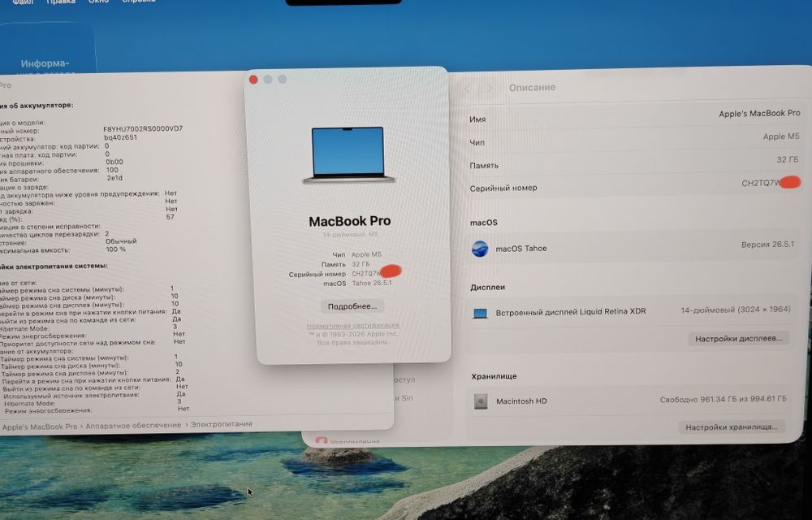This screenshot has height=520, width=812.
Task: Click the Macintosh HD drive icon
Action: [480, 401]
